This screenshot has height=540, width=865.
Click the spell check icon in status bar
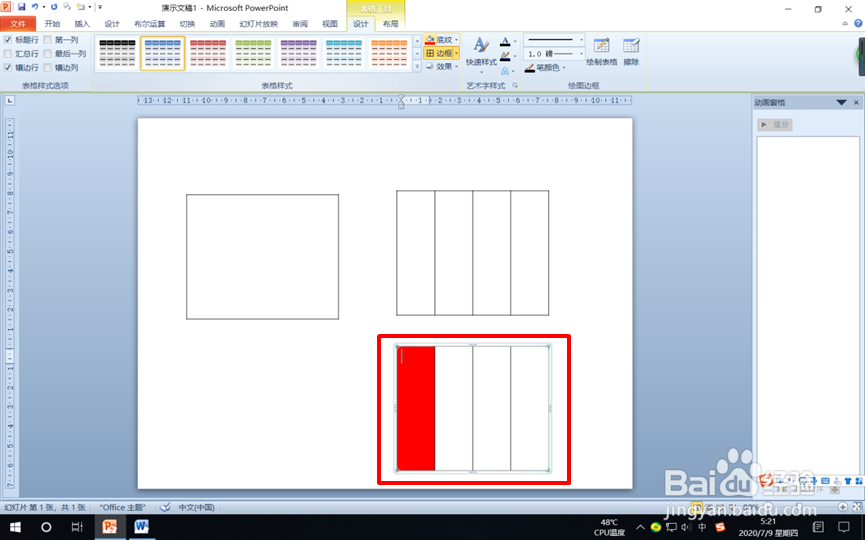click(164, 507)
